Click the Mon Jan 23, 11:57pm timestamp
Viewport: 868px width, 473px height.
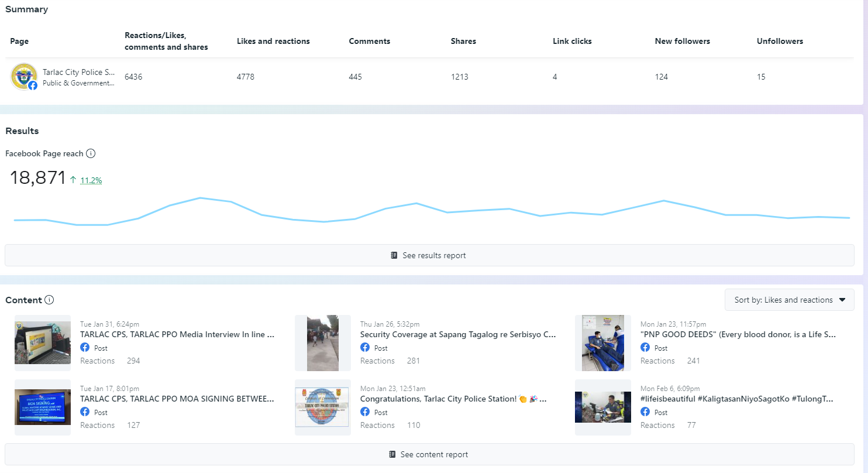[x=673, y=324]
